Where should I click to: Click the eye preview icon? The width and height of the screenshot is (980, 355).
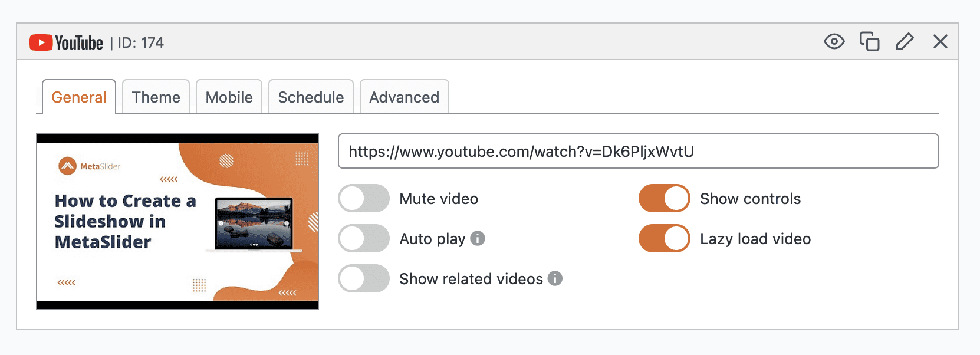(x=834, y=42)
